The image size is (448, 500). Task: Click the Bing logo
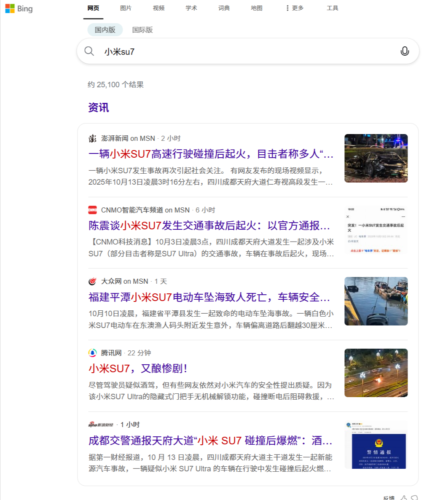coord(19,9)
